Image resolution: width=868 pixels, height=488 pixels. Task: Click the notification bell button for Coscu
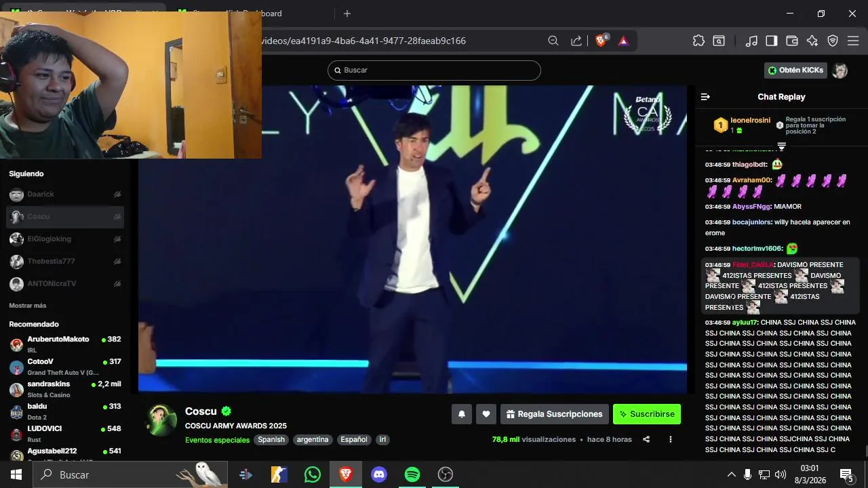[462, 414]
